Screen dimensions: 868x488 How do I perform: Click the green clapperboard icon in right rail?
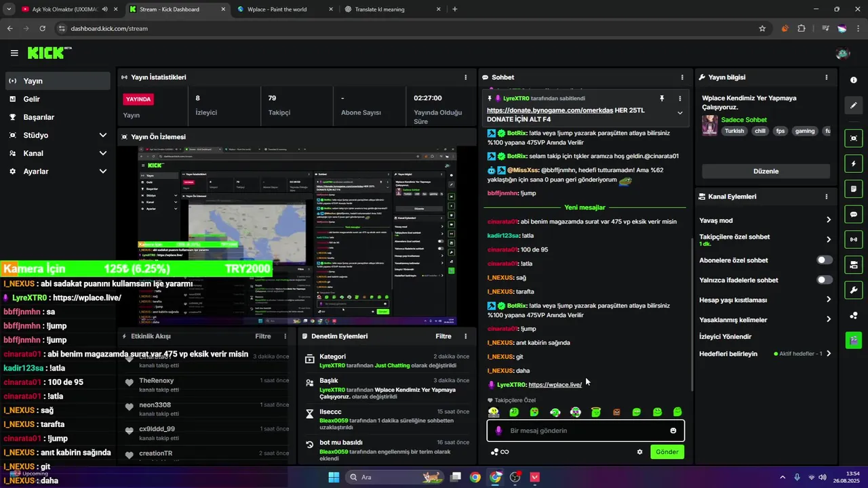click(853, 340)
